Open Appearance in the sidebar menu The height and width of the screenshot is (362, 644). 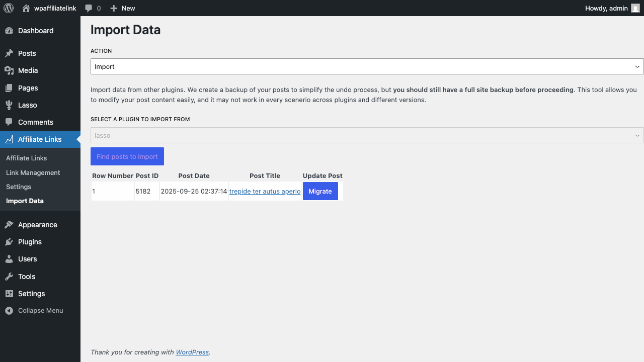click(37, 225)
